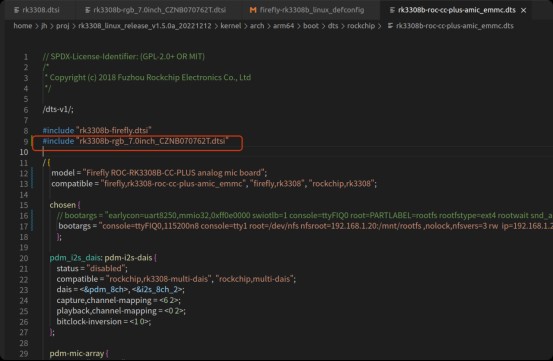553x361 pixels.
Task: Open rk3308_linux_release_v1.5.0a_20221212 breadcrumb
Action: click(x=145, y=26)
